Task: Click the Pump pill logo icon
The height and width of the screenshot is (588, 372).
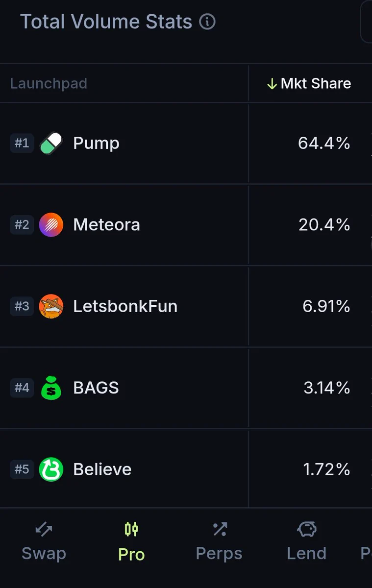Action: pyautogui.click(x=51, y=143)
